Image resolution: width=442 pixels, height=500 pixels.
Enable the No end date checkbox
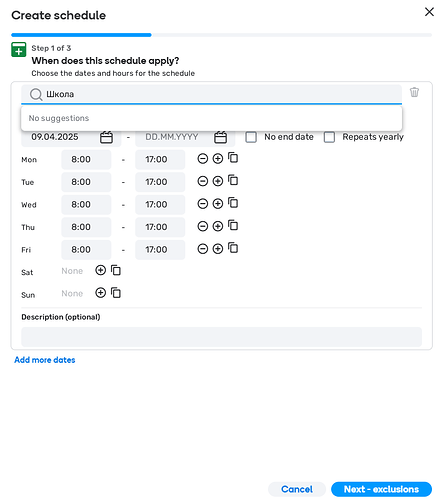coord(251,137)
